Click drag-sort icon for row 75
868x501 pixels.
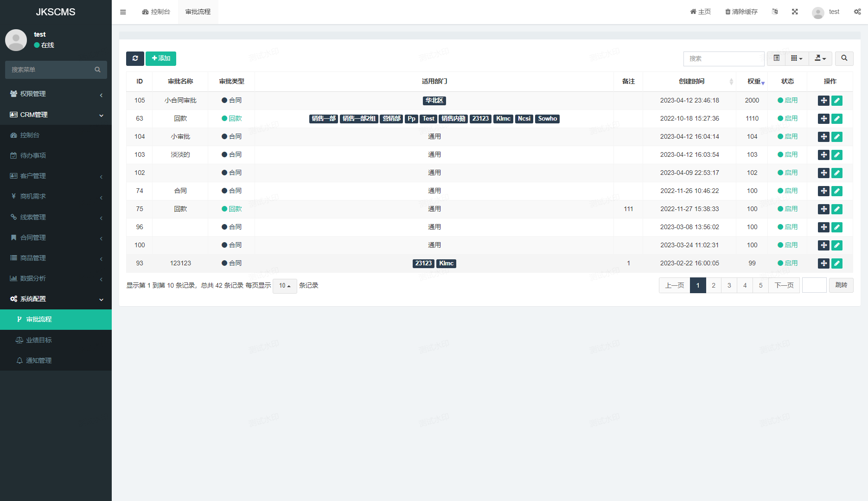pos(823,209)
